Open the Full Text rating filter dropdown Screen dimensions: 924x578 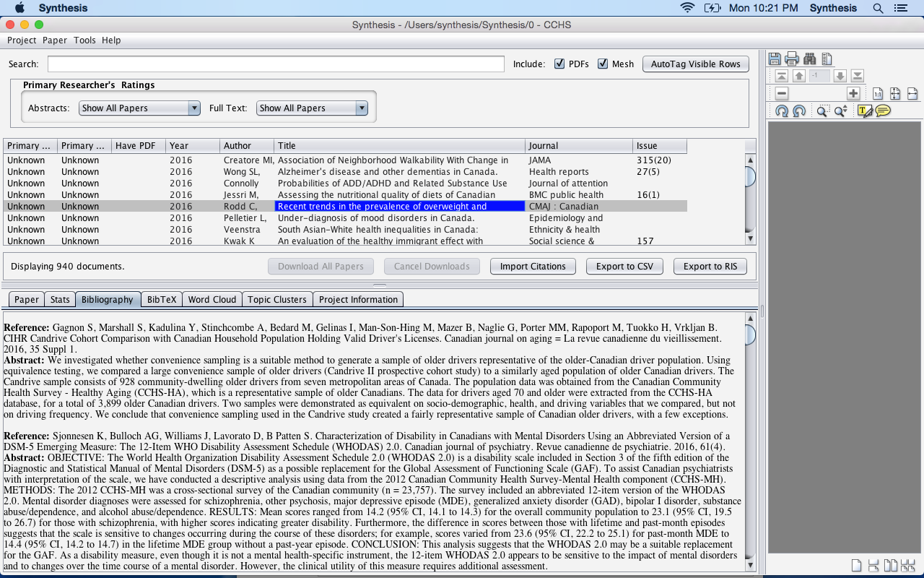pos(312,108)
